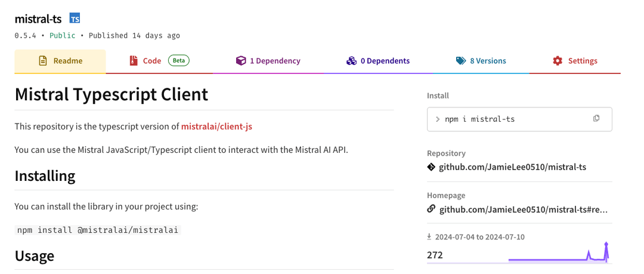Viewport: 644px width, 274px height.
Task: Copy the npm install command icon
Action: [x=596, y=118]
